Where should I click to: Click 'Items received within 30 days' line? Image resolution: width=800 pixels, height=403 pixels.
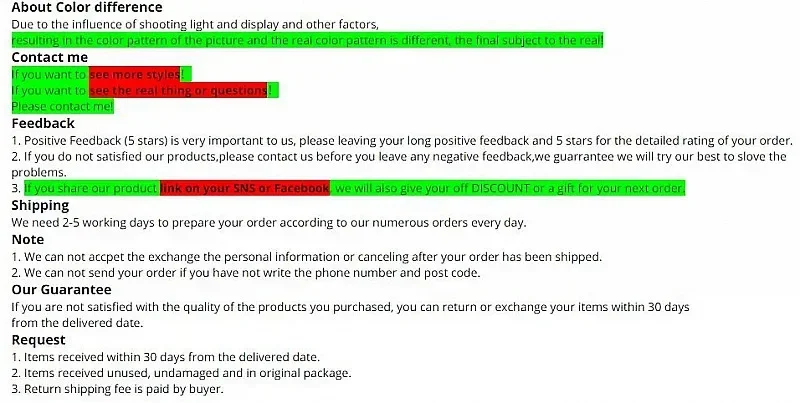(165, 357)
